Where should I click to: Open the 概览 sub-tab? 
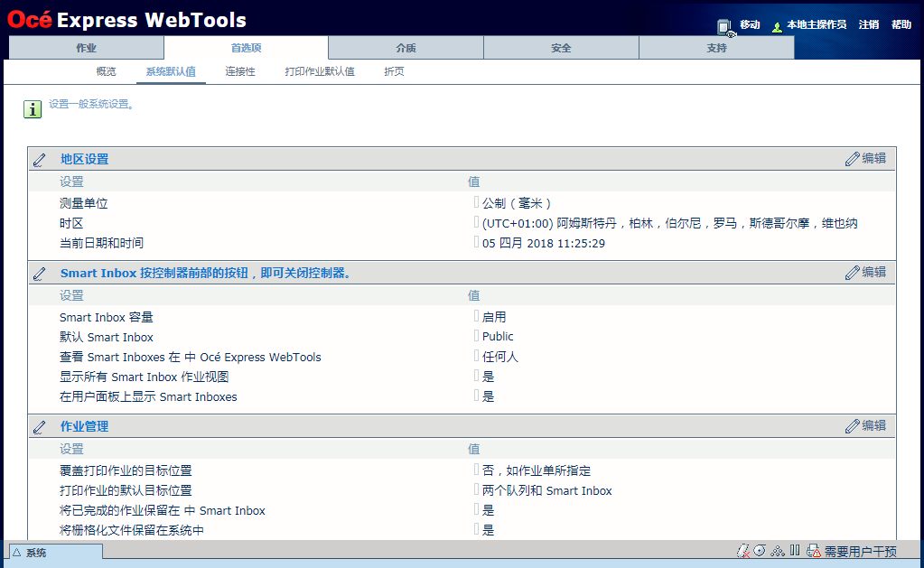pyautogui.click(x=106, y=71)
